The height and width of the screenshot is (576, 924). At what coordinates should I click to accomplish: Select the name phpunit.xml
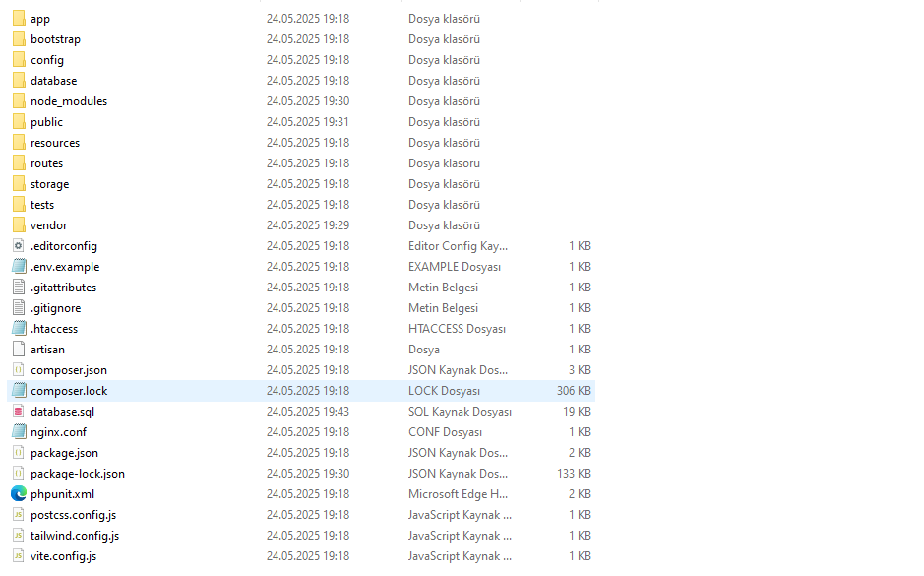[62, 494]
